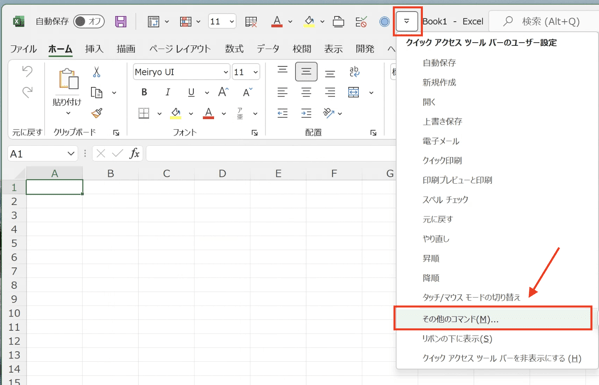Toggle the Middle Align button
The width and height of the screenshot is (599, 385).
306,71
